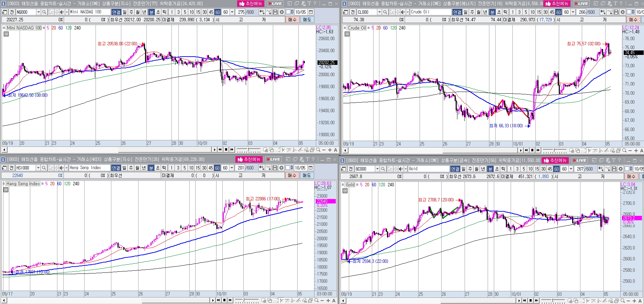Image resolution: width=644 pixels, height=304 pixels.
Task: Toggle 초 second mode in Gold chart
Action: (x=497, y=169)
